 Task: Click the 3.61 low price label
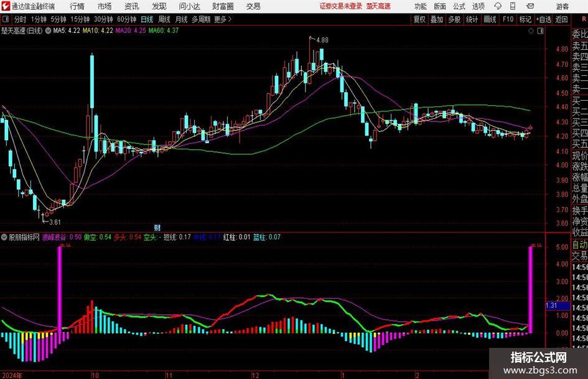(55, 222)
